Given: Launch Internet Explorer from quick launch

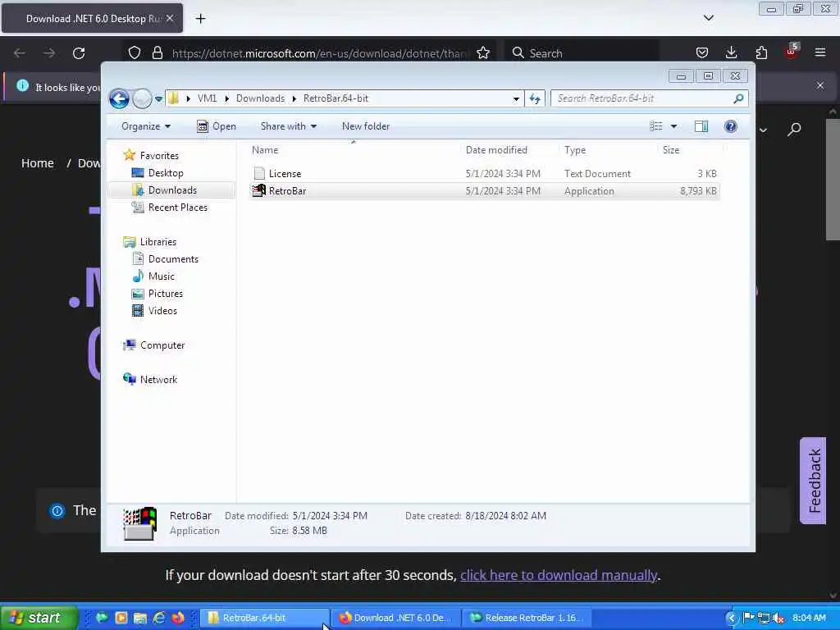Looking at the screenshot, I should click(158, 618).
